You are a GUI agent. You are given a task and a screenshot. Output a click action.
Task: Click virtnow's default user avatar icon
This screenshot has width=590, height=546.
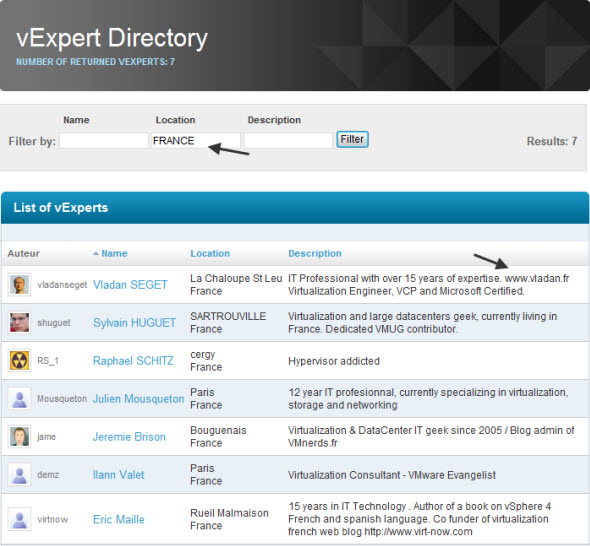tap(20, 519)
